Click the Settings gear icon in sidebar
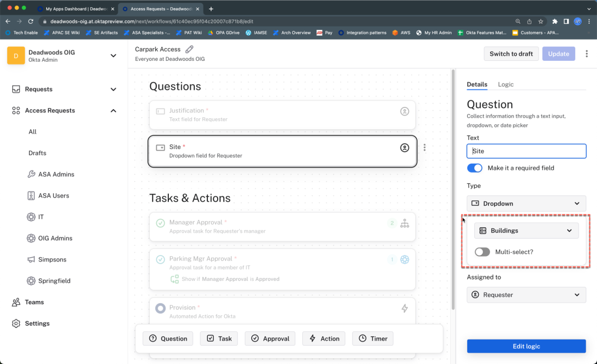597x364 pixels. (16, 323)
